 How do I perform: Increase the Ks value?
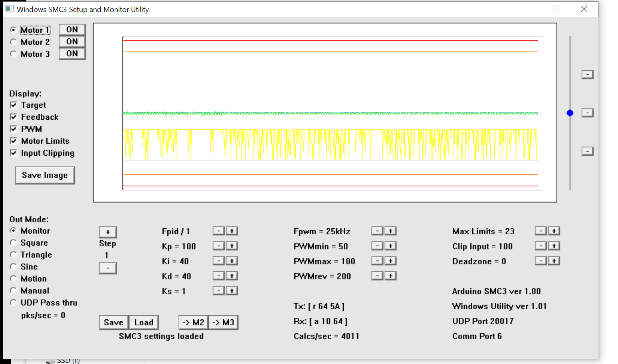[x=232, y=291]
